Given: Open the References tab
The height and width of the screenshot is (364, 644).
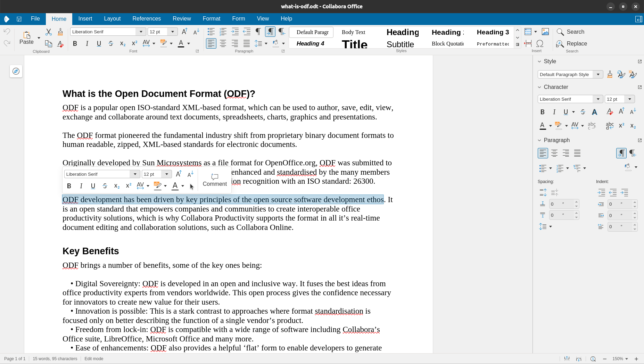Looking at the screenshot, I should (146, 19).
